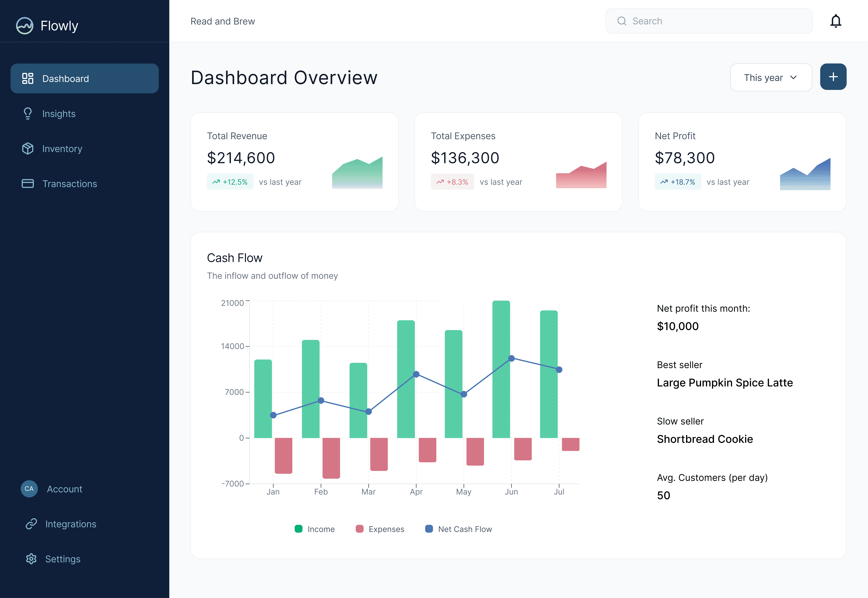Click the Read and Brew business name
Viewport: 868px width, 598px height.
pos(223,21)
